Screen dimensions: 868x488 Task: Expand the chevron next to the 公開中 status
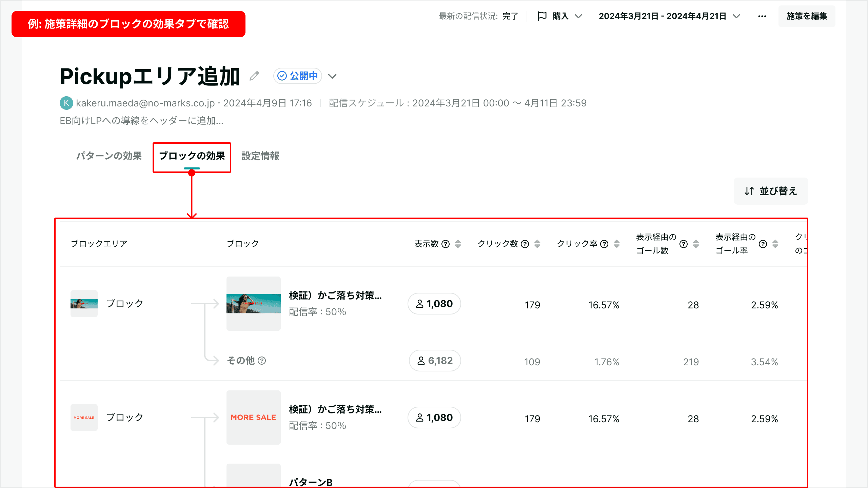click(332, 76)
